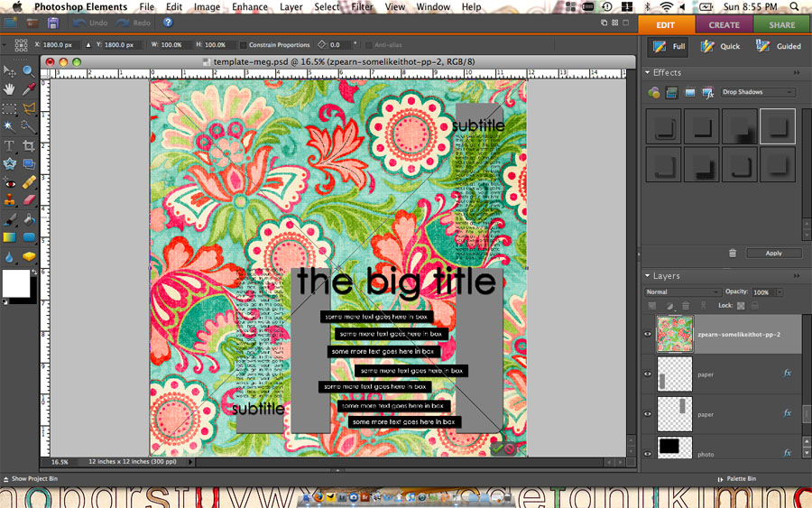Select the Zoom tool in the toolbox
The image size is (812, 508).
pos(29,70)
